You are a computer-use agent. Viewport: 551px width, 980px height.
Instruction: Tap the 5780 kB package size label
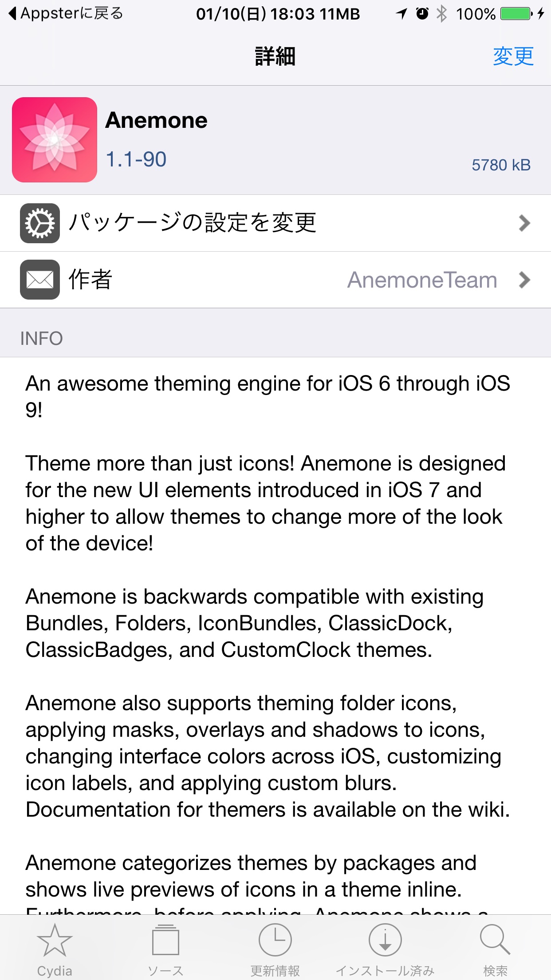click(x=501, y=165)
